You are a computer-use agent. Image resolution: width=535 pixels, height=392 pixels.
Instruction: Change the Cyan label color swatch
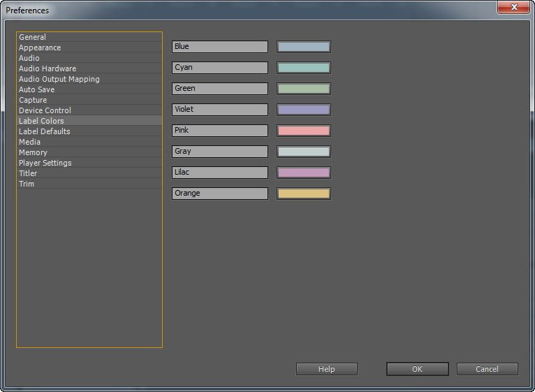304,68
